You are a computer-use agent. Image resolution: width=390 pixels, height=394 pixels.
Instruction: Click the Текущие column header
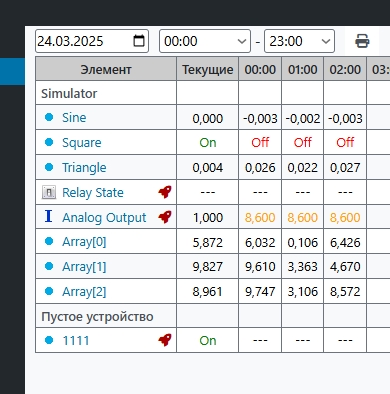click(207, 69)
